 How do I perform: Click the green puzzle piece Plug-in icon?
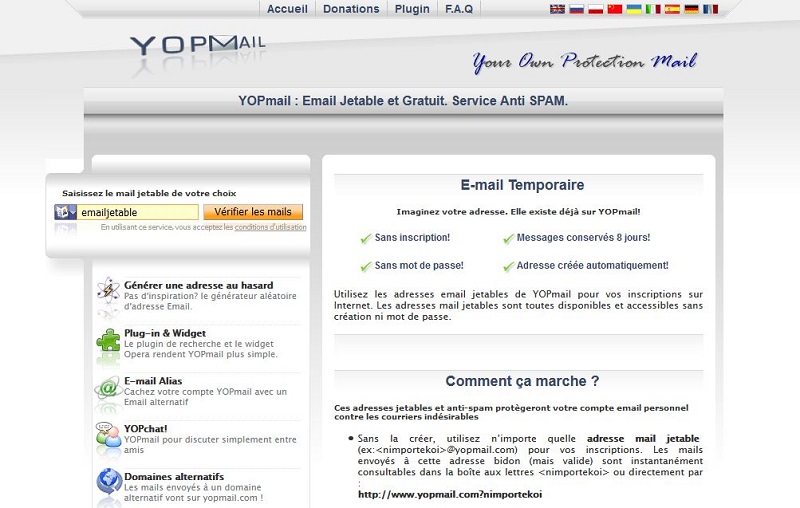(x=108, y=340)
